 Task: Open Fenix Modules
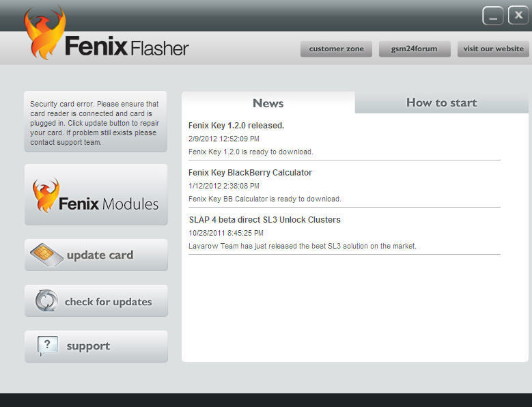(x=108, y=203)
